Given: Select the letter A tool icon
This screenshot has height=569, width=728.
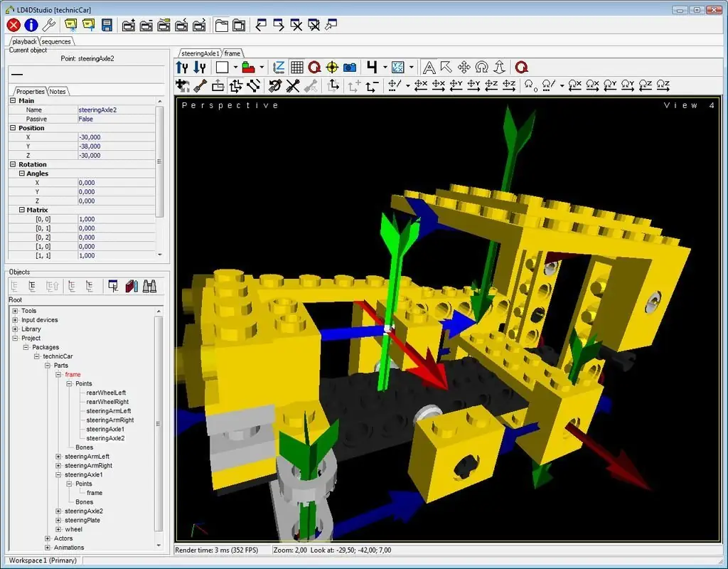Looking at the screenshot, I should point(429,68).
